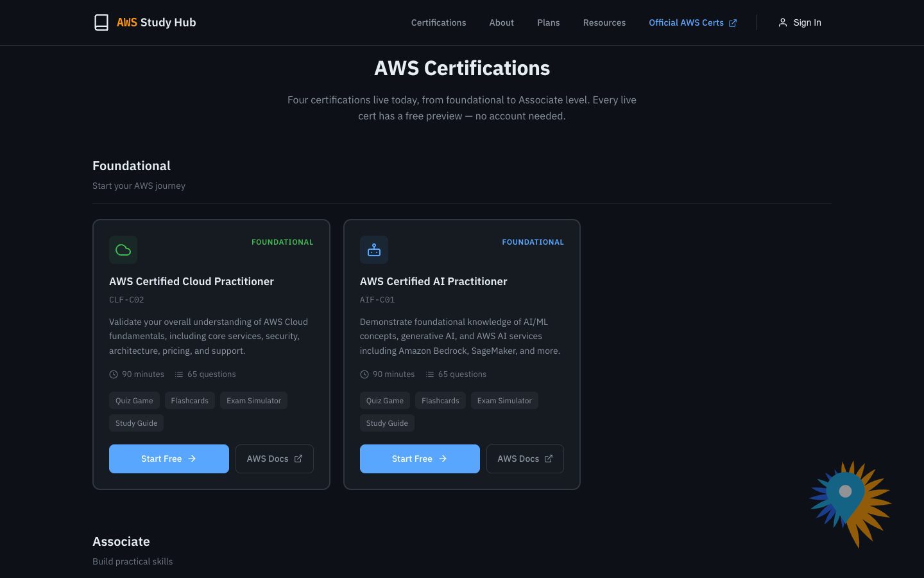
Task: Click the external link icon in AI Practitioner AWS Docs
Action: coord(549,459)
